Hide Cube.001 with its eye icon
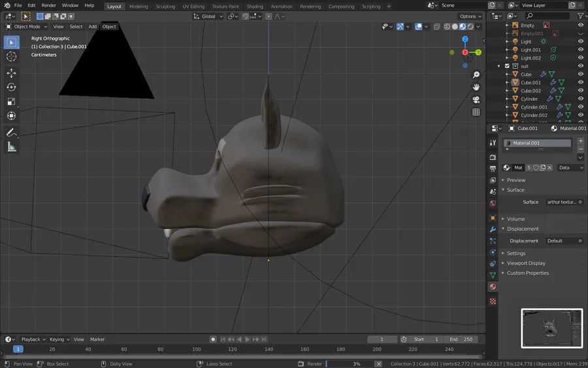 581,82
